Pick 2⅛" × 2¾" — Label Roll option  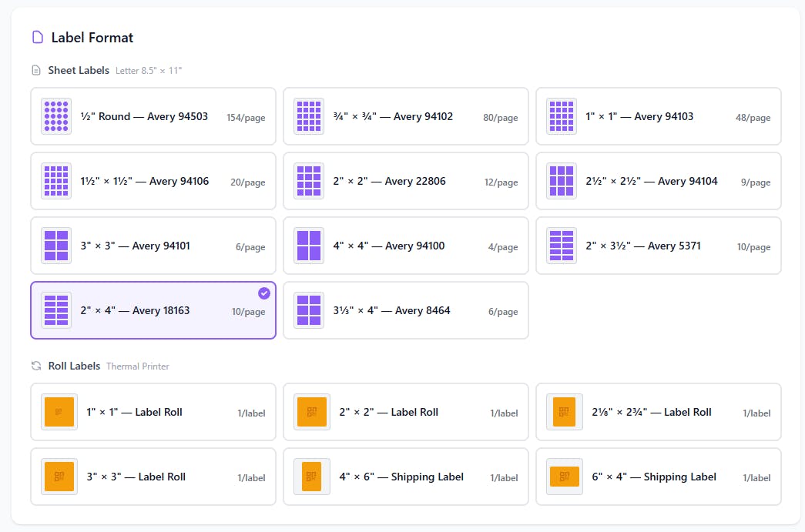tap(658, 412)
